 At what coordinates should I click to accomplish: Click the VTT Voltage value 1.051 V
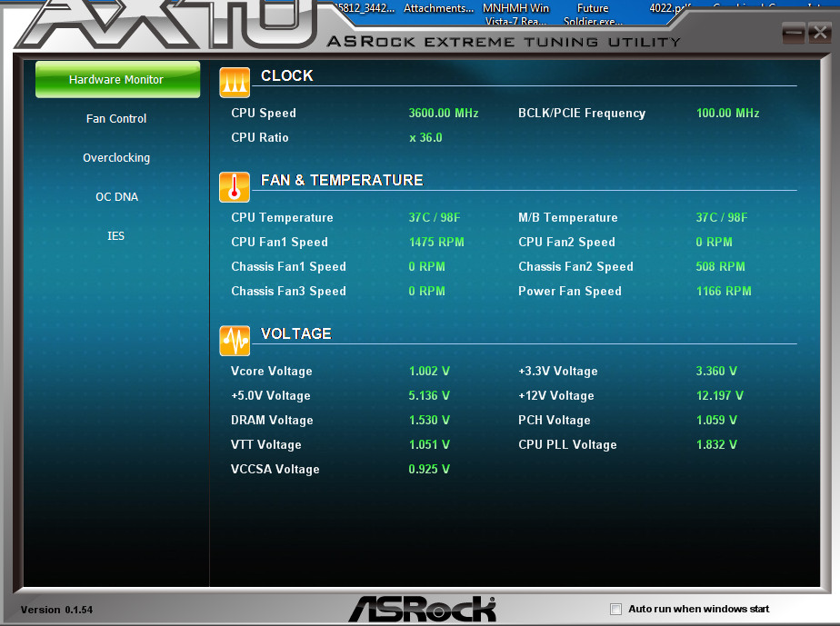(x=429, y=445)
